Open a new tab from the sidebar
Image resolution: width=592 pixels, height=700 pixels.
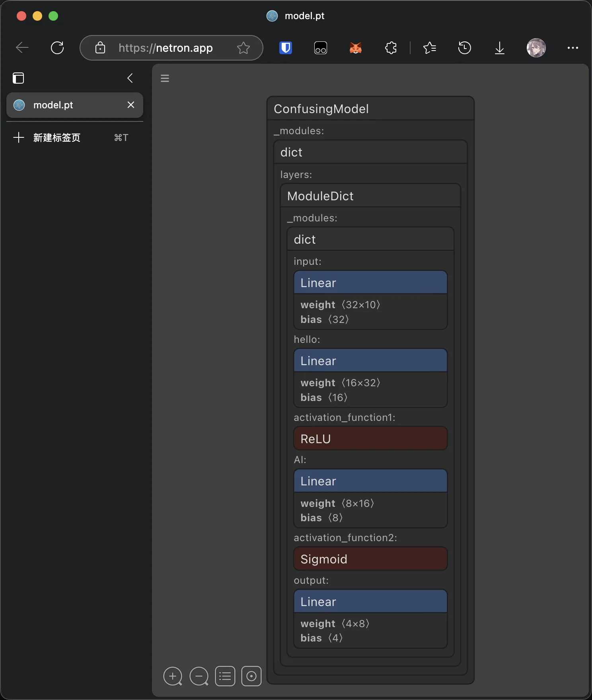[x=56, y=138]
